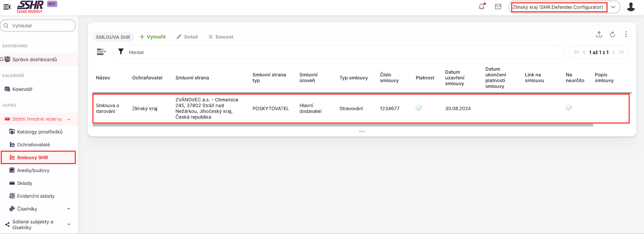Viewport: 644px width, 234px height.
Task: Go to Evidenční sklady menu item
Action: (x=36, y=196)
